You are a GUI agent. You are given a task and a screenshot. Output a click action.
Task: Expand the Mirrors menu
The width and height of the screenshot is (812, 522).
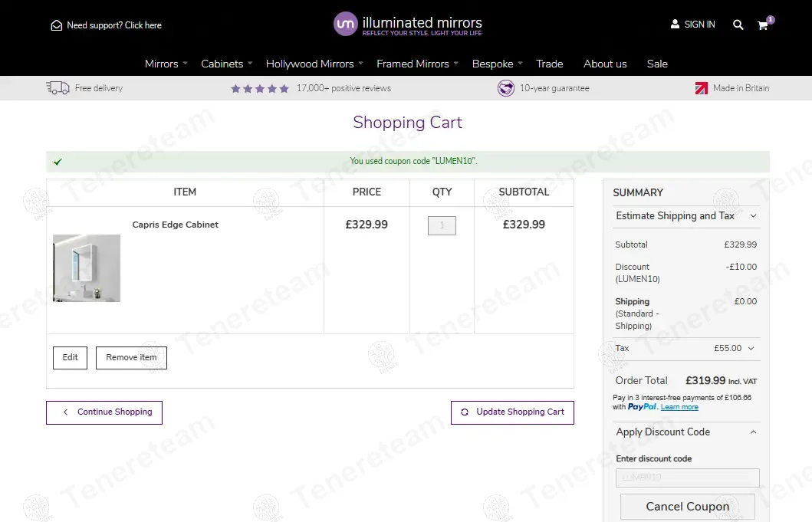(166, 64)
